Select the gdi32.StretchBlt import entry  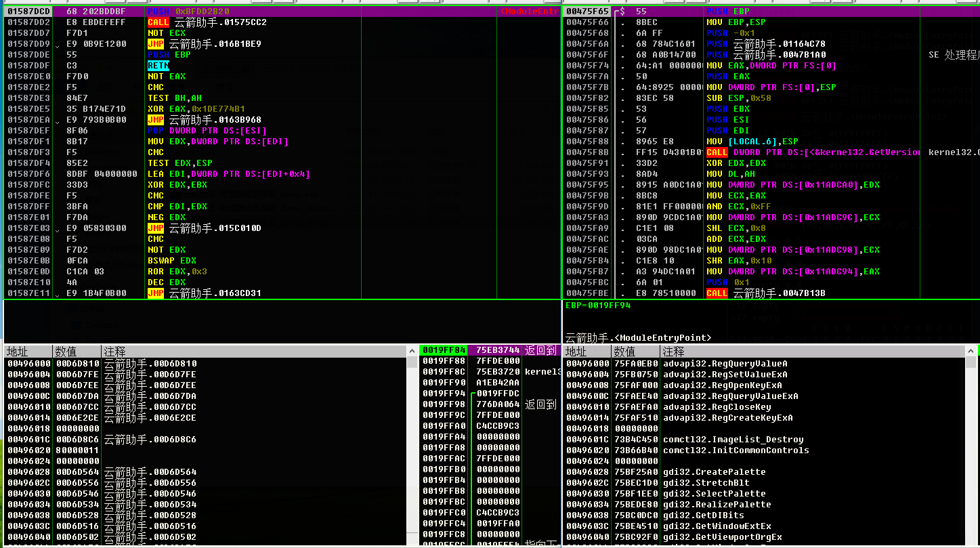coord(706,483)
